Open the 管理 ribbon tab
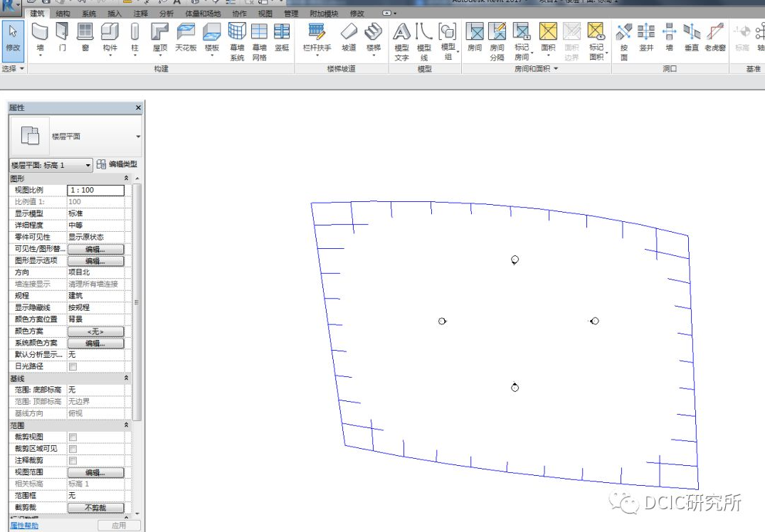This screenshot has width=765, height=532. pyautogui.click(x=291, y=14)
